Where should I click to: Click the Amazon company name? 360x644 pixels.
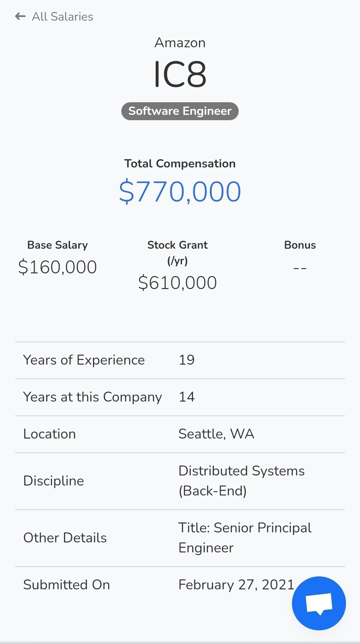tap(180, 43)
